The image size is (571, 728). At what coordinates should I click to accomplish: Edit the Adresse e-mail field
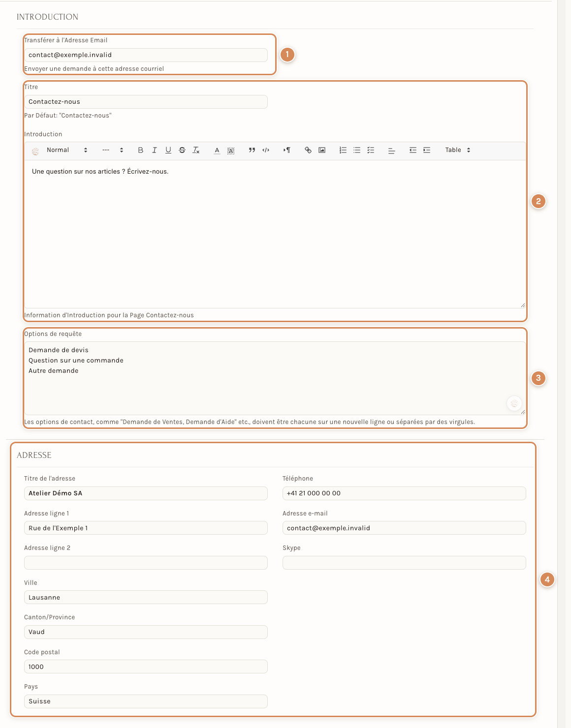click(x=404, y=528)
